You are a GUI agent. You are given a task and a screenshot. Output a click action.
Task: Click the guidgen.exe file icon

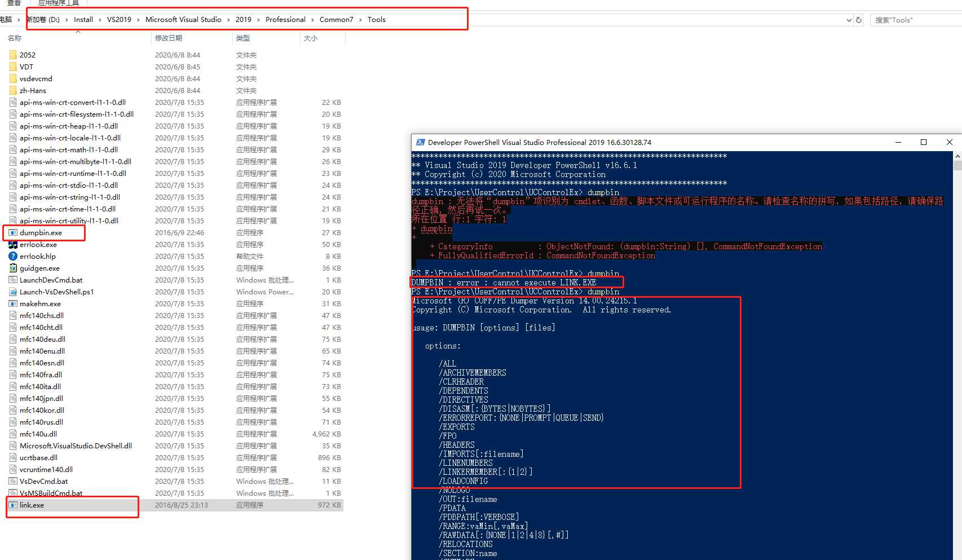pyautogui.click(x=13, y=268)
